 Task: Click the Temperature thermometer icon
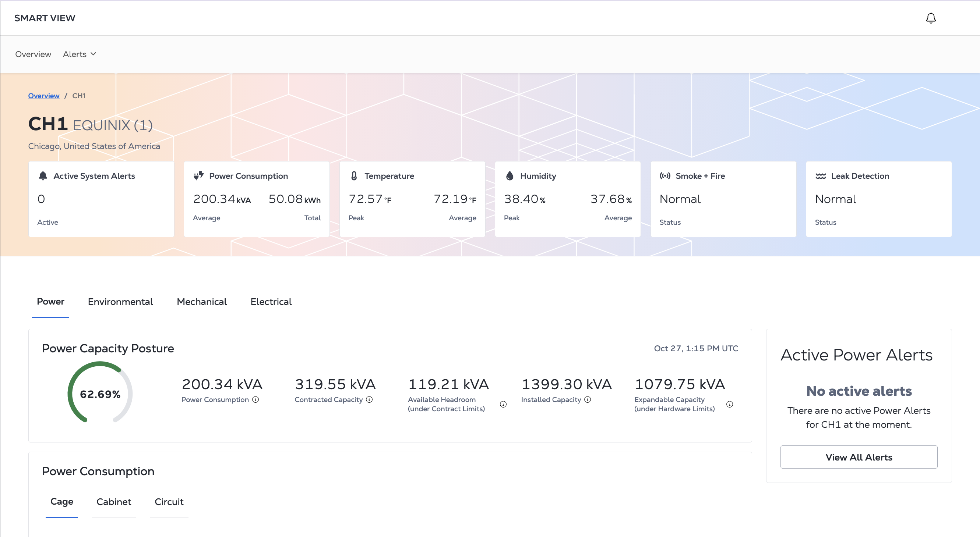tap(354, 176)
